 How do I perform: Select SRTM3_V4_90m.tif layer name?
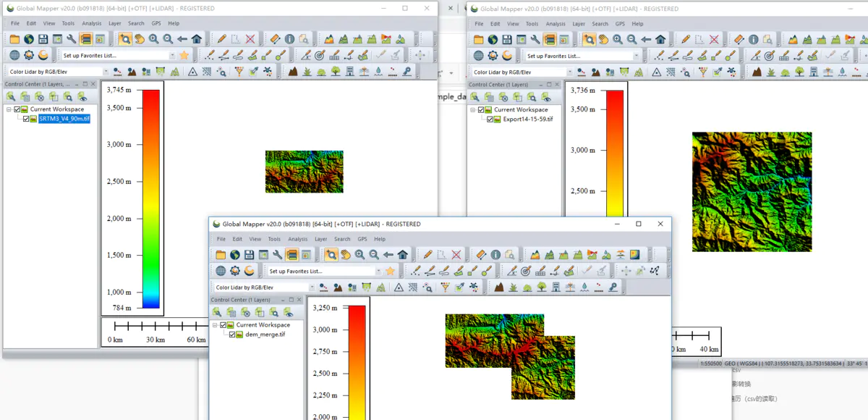click(64, 119)
